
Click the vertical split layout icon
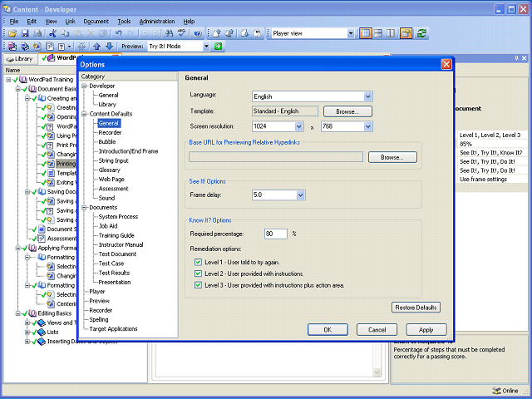click(391, 33)
